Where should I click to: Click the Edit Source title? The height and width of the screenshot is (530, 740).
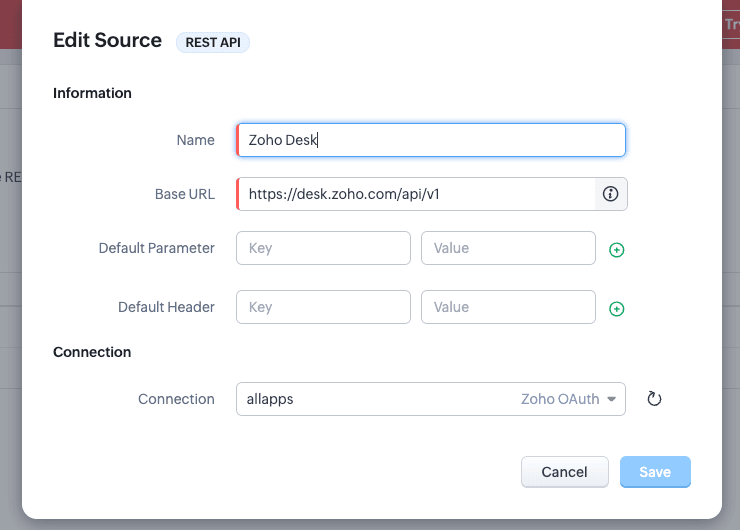click(108, 40)
